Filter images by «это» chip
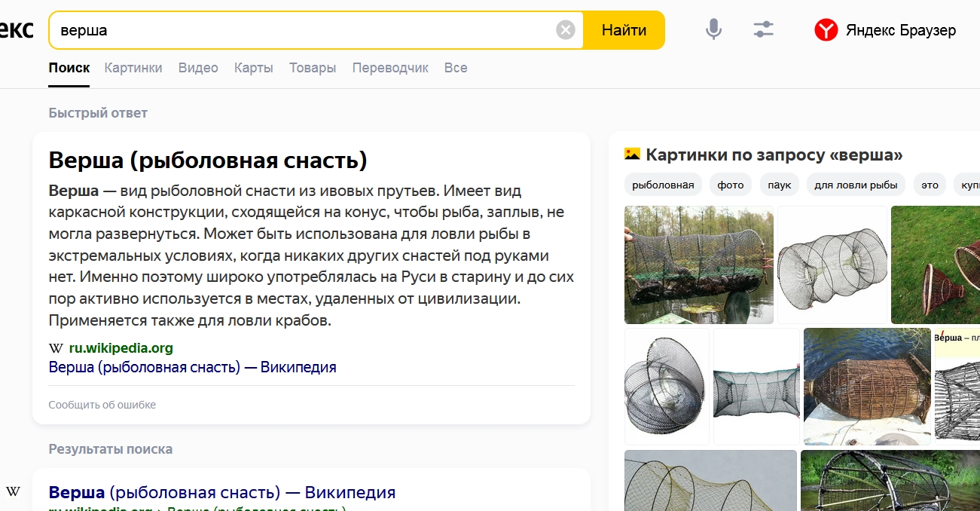The width and height of the screenshot is (980, 511). click(x=930, y=185)
